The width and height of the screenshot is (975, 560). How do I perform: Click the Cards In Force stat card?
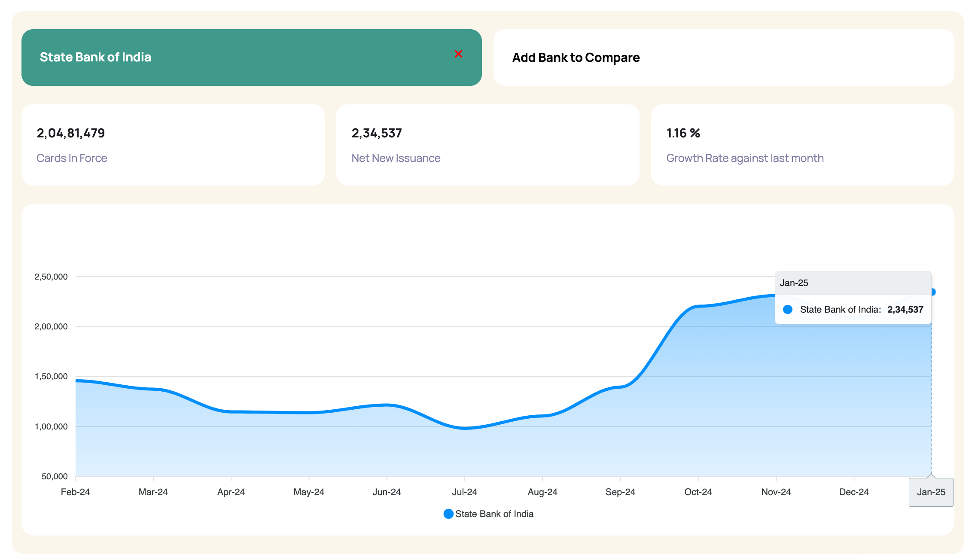[173, 145]
